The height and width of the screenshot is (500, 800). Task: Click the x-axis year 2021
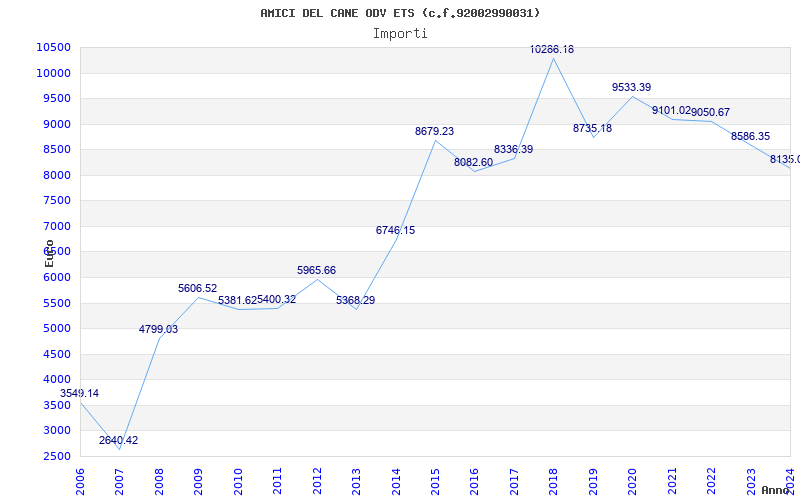pyautogui.click(x=672, y=482)
